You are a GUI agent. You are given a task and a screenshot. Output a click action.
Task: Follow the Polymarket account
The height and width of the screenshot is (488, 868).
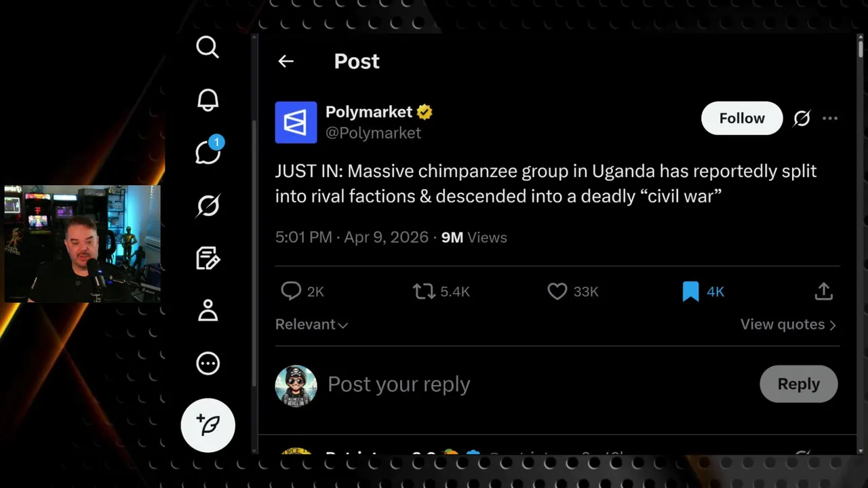tap(742, 119)
